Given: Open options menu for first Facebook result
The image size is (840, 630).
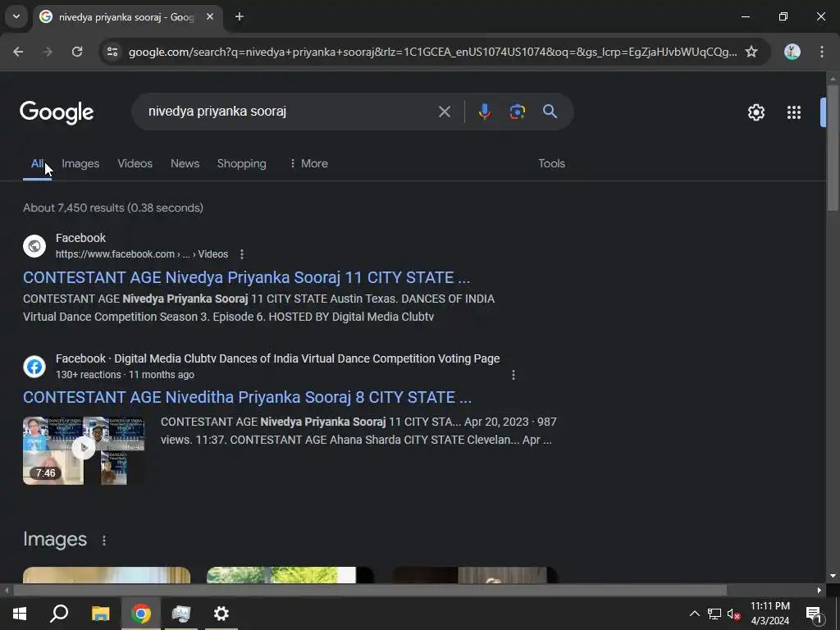Looking at the screenshot, I should pyautogui.click(x=242, y=254).
